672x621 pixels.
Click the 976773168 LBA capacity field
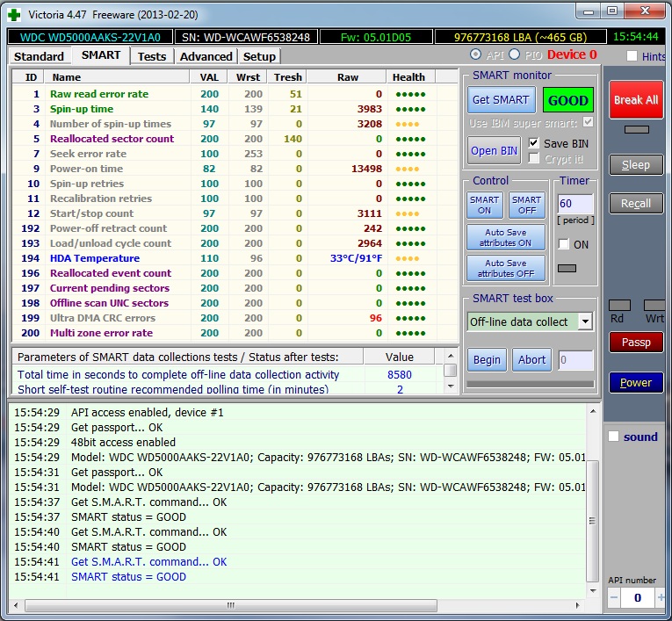pos(520,37)
